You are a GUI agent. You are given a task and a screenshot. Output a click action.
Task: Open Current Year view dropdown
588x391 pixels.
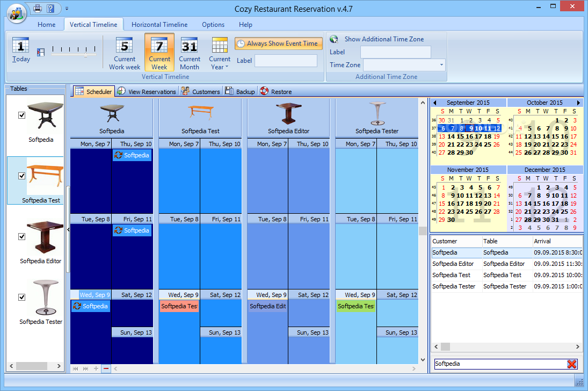220,53
